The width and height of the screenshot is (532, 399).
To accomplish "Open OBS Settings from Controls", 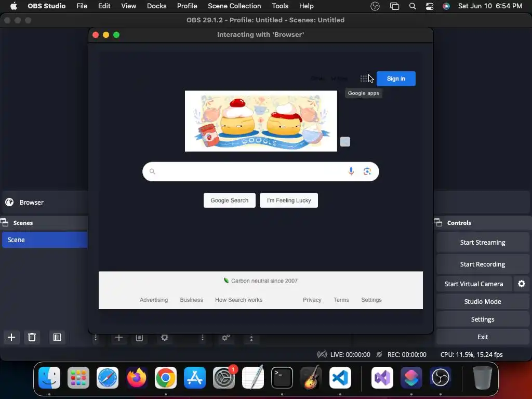I will (x=483, y=320).
